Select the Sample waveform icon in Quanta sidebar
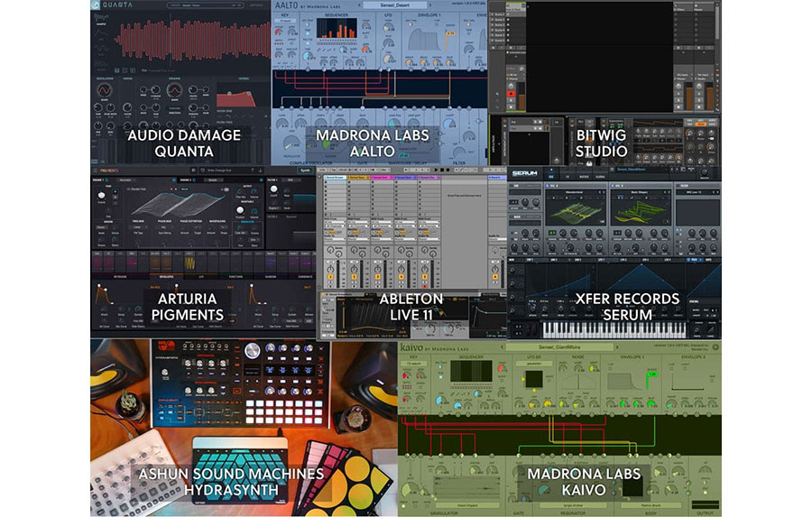The image size is (812, 517). coord(101,20)
